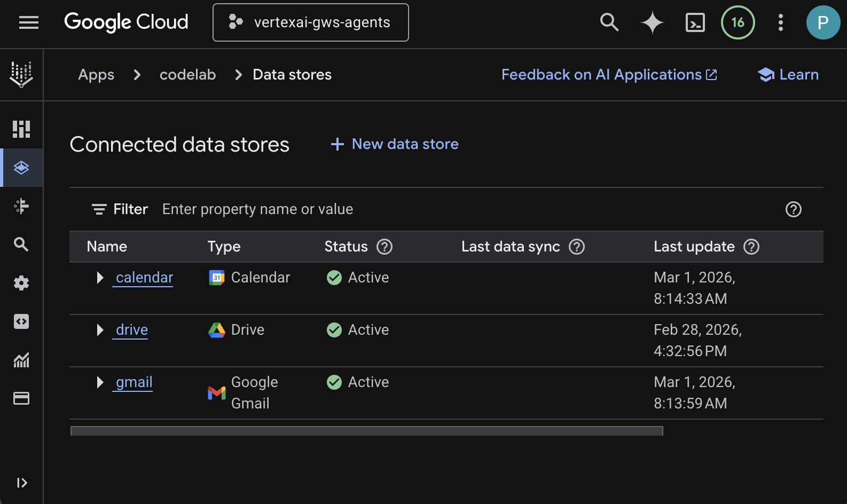The image size is (847, 504).
Task: Expand the gmail data store row
Action: point(100,382)
